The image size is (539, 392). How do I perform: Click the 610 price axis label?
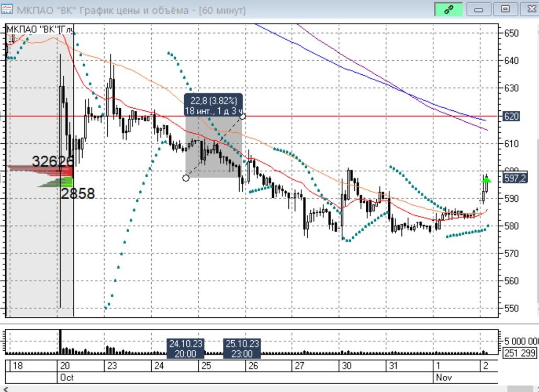click(511, 144)
